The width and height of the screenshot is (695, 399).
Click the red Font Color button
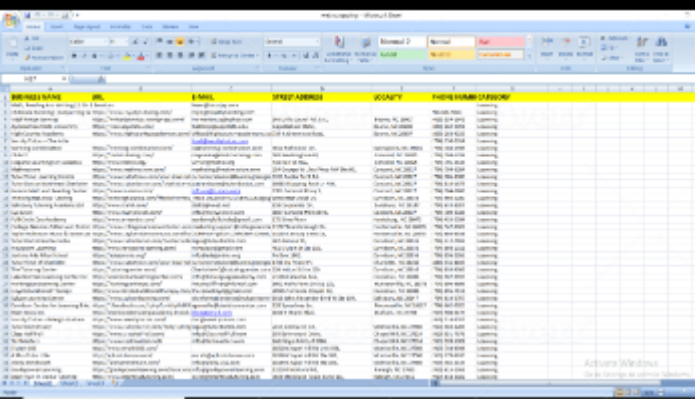141,56
